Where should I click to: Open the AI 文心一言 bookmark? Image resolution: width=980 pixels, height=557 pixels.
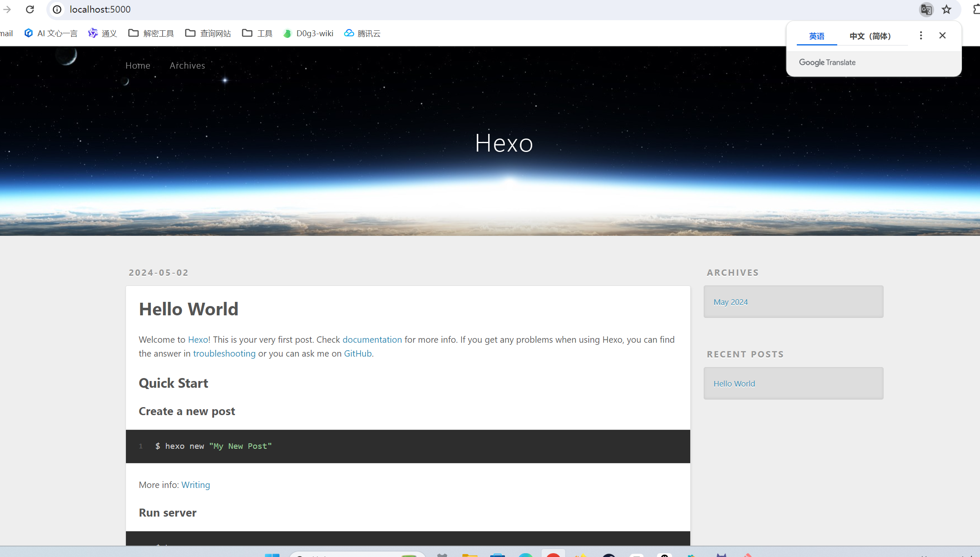click(x=51, y=33)
